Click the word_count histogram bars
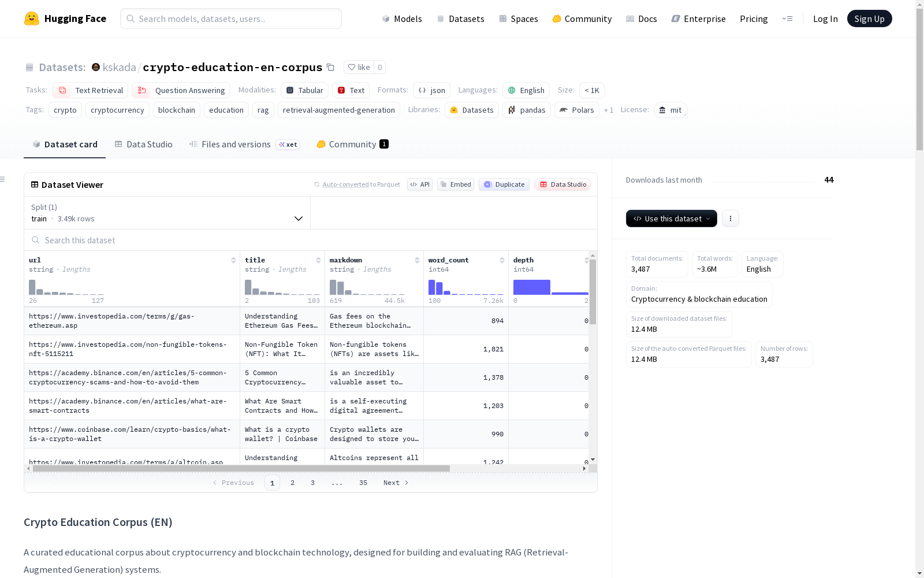924x578 pixels. [466, 287]
